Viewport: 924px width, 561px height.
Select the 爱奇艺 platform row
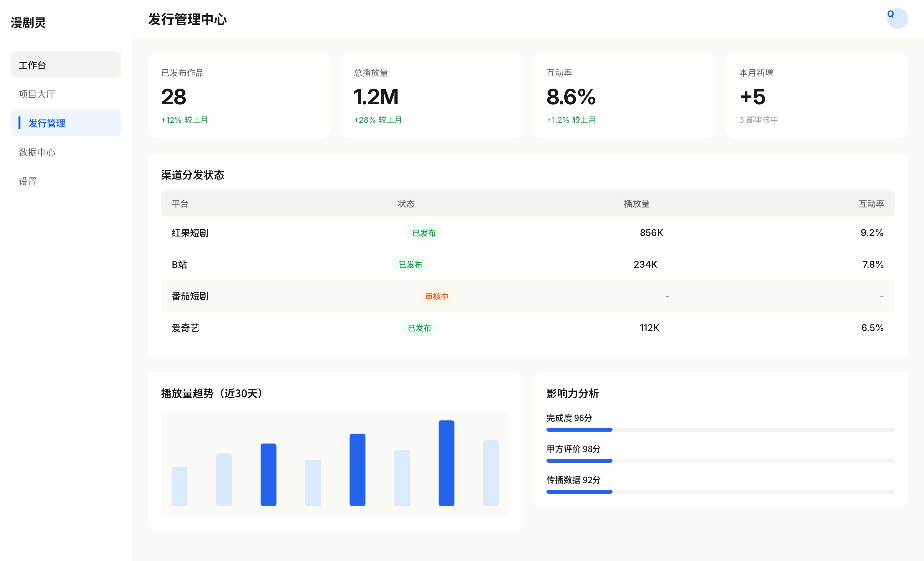pyautogui.click(x=528, y=328)
